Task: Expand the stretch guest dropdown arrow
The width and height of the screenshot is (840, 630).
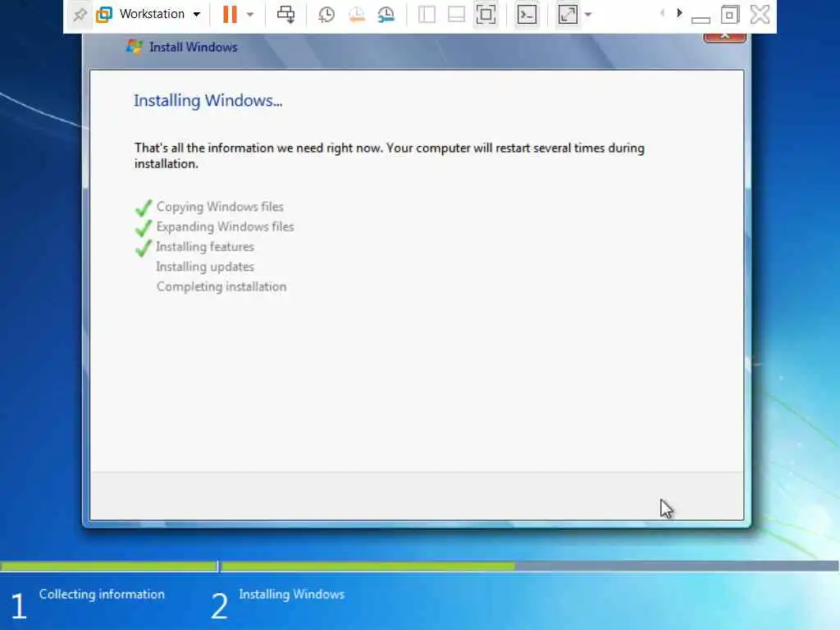Action: coord(588,15)
